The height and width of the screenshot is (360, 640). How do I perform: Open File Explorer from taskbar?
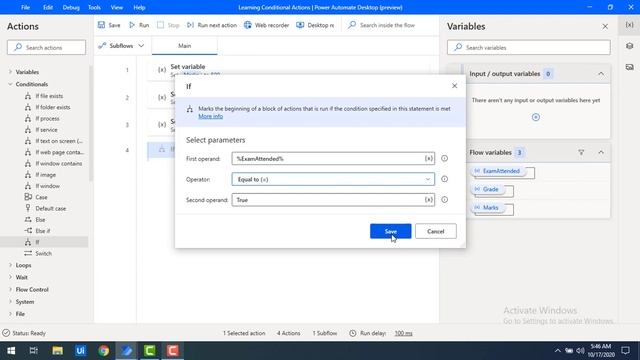point(58,351)
